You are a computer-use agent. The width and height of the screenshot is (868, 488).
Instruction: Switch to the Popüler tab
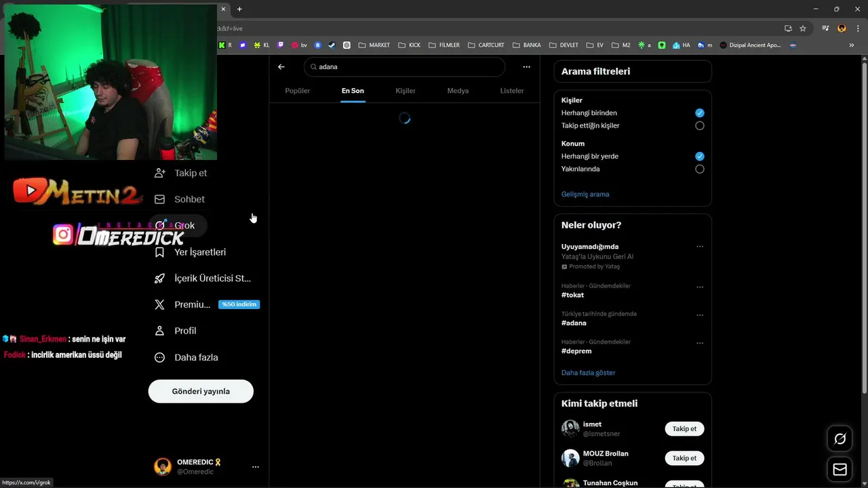pyautogui.click(x=298, y=91)
